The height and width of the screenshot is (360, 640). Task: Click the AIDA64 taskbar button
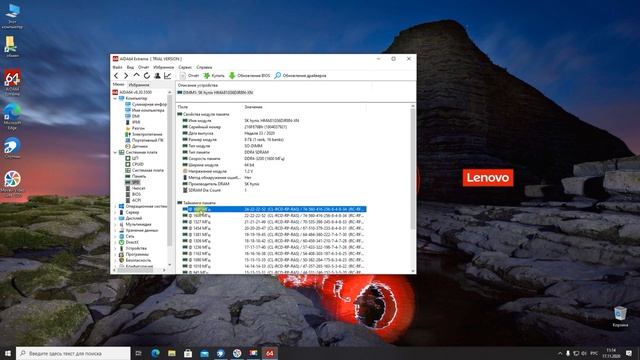(x=269, y=353)
